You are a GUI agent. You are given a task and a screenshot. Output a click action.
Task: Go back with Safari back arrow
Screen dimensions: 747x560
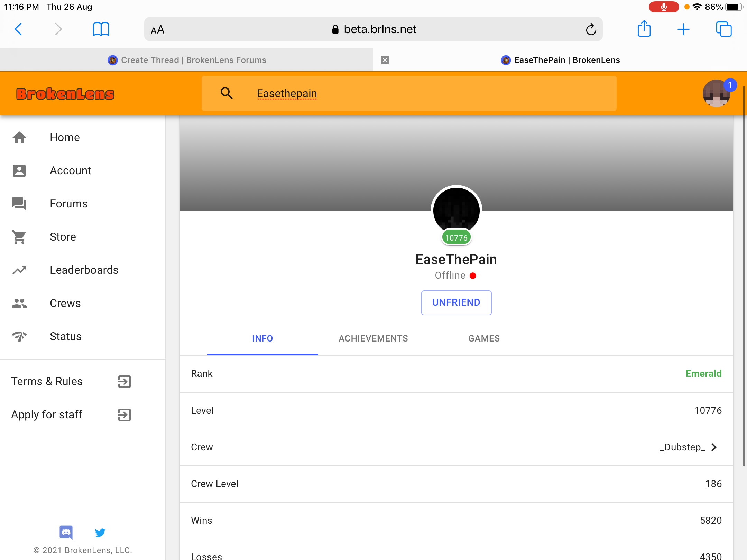[19, 29]
